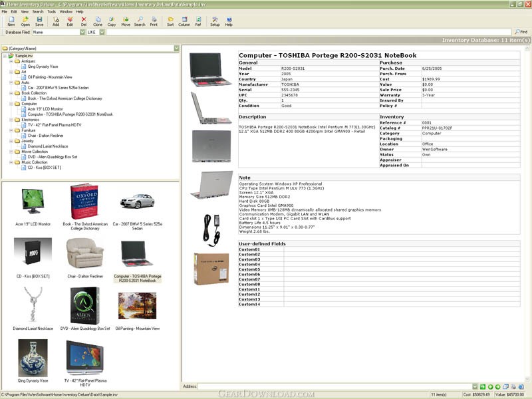Click the Diamond Lariat Necklace thumbnail
Viewport: 532px width, 399px height.
point(33,305)
